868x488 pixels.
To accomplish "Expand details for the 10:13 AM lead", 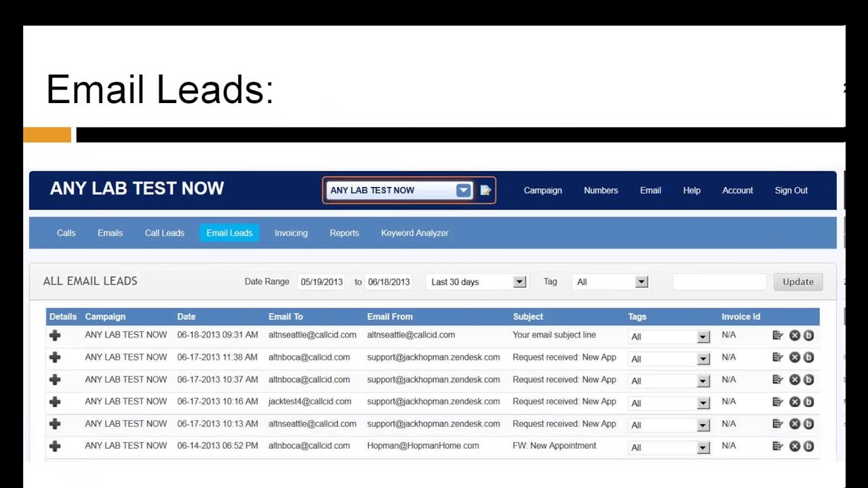I will click(55, 424).
